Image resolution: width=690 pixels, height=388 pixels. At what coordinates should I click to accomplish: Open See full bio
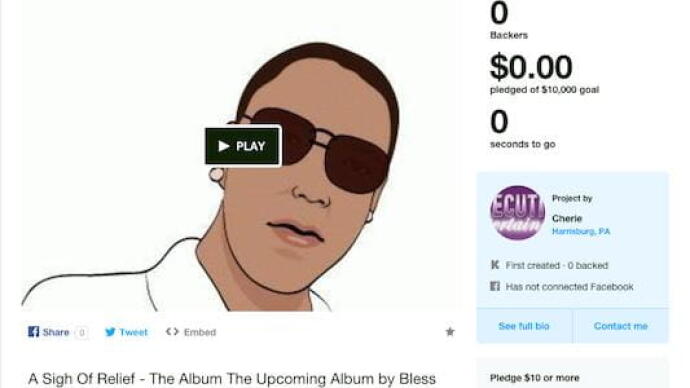click(524, 326)
